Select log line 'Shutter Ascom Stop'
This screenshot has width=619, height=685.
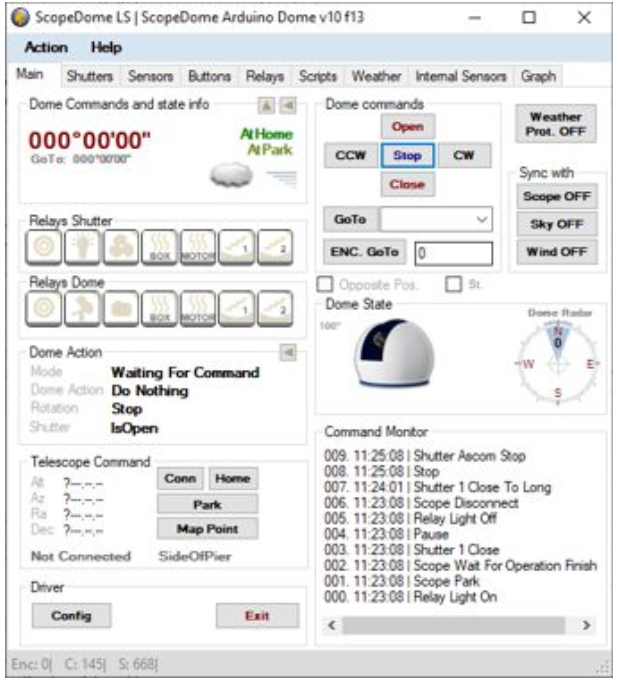click(425, 456)
